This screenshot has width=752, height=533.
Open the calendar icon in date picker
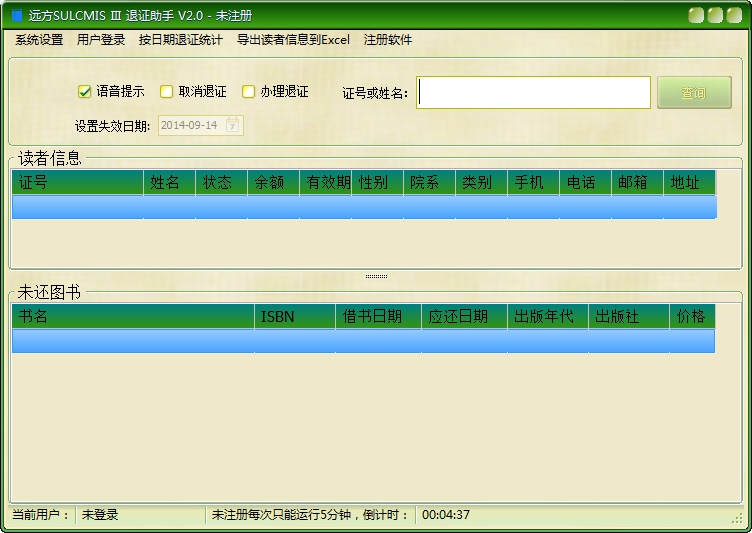pyautogui.click(x=233, y=125)
